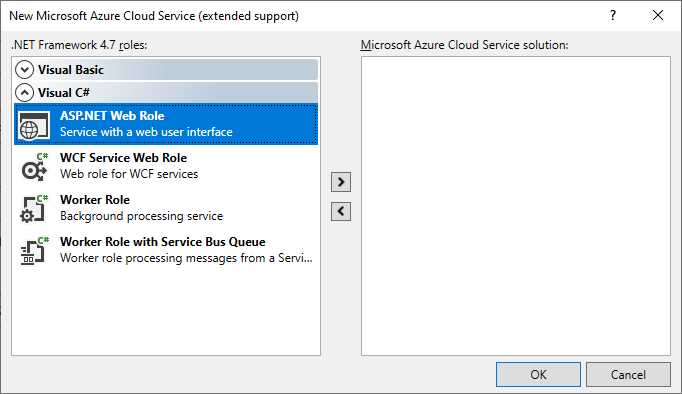Click the Cancel button
This screenshot has height=394, width=682.
628,374
